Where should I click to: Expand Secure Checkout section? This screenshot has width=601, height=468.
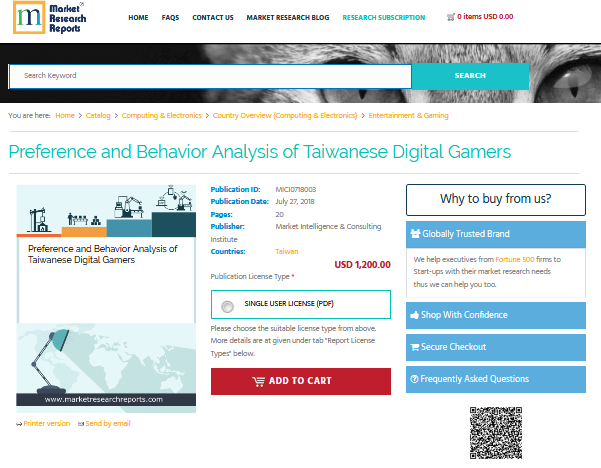click(496, 347)
